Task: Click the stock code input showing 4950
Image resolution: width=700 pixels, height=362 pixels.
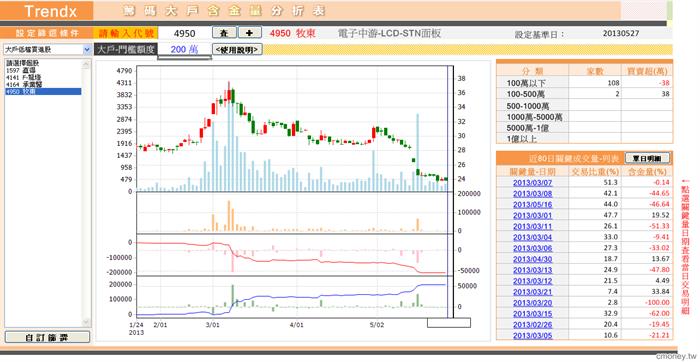Action: point(184,33)
